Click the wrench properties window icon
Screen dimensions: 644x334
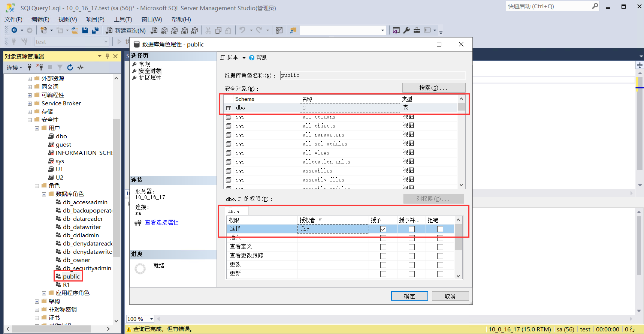click(406, 30)
